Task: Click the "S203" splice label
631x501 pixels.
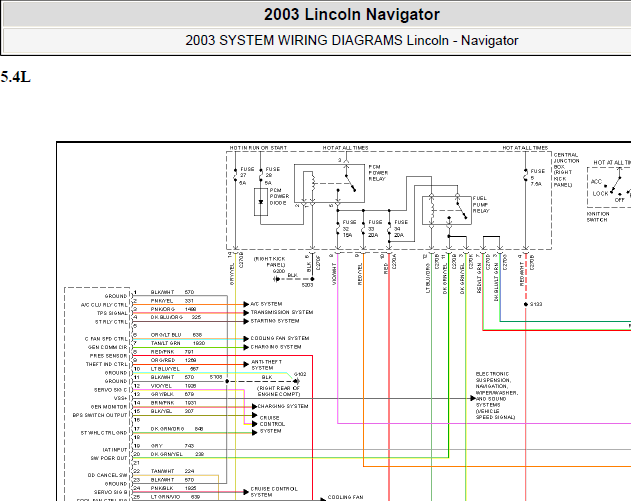Action: click(307, 285)
